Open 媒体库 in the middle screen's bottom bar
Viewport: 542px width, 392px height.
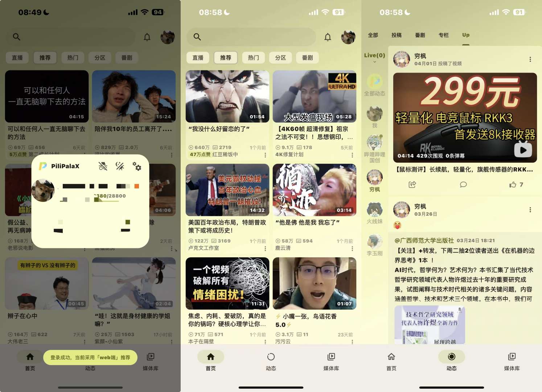pos(331,362)
